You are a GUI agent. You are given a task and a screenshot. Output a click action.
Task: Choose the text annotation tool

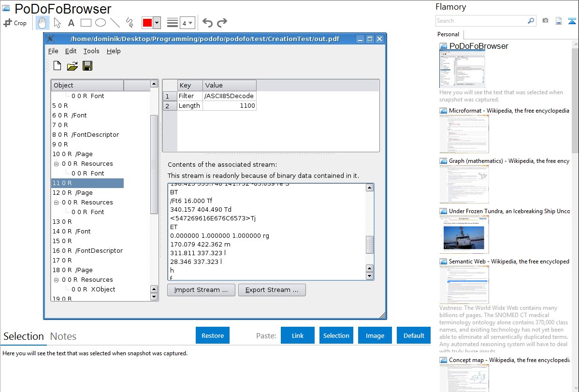click(71, 23)
